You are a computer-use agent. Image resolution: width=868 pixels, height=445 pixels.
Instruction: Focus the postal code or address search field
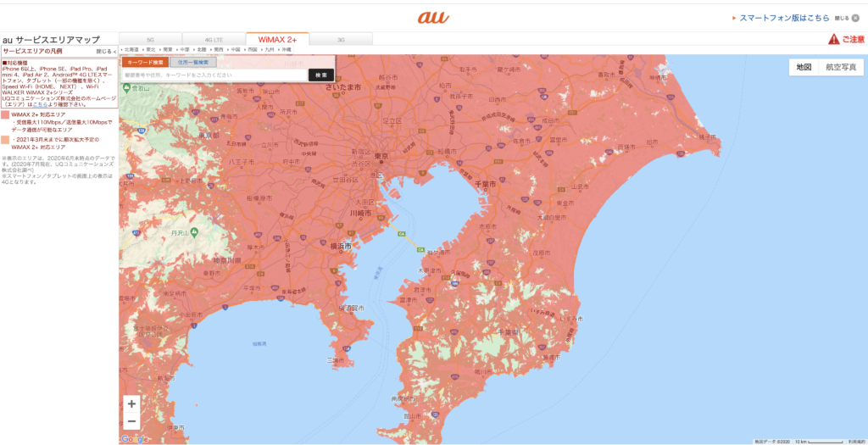(214, 75)
